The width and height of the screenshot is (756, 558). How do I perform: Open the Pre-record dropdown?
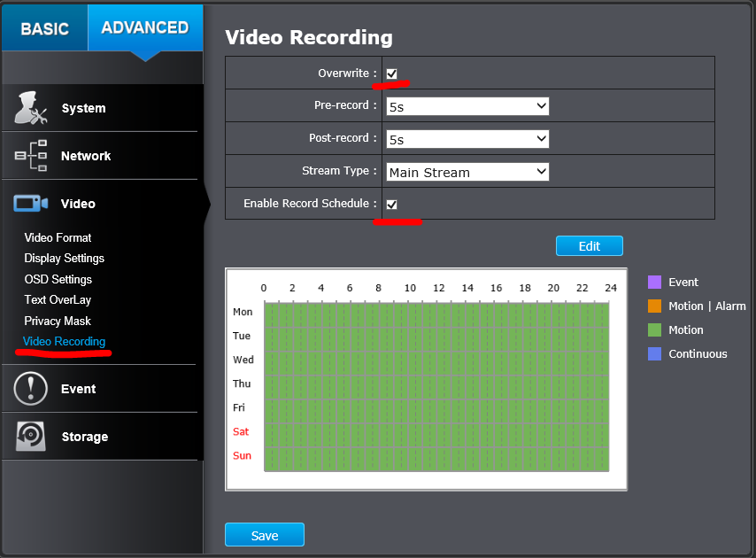click(x=467, y=106)
